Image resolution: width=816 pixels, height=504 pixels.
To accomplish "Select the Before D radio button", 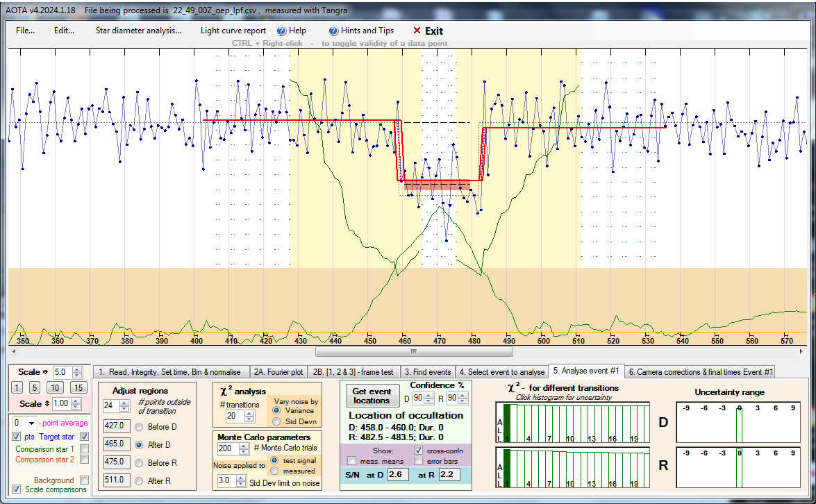I will click(139, 426).
